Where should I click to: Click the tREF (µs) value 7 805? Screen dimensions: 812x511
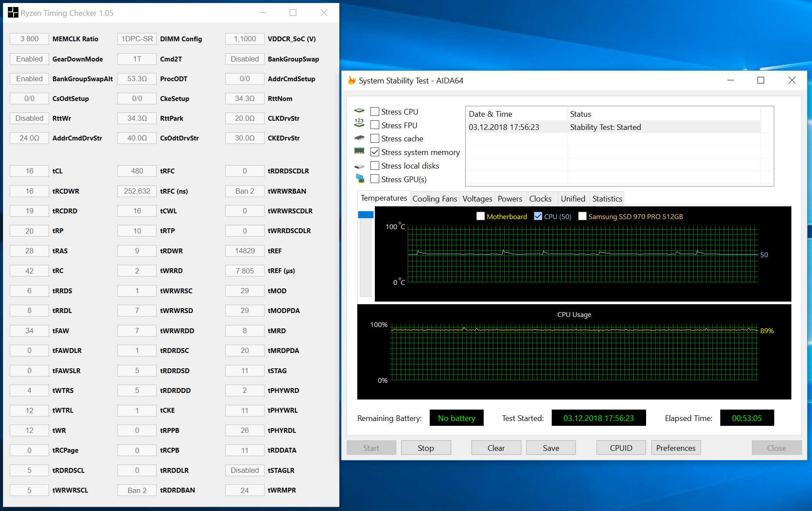[x=245, y=271]
